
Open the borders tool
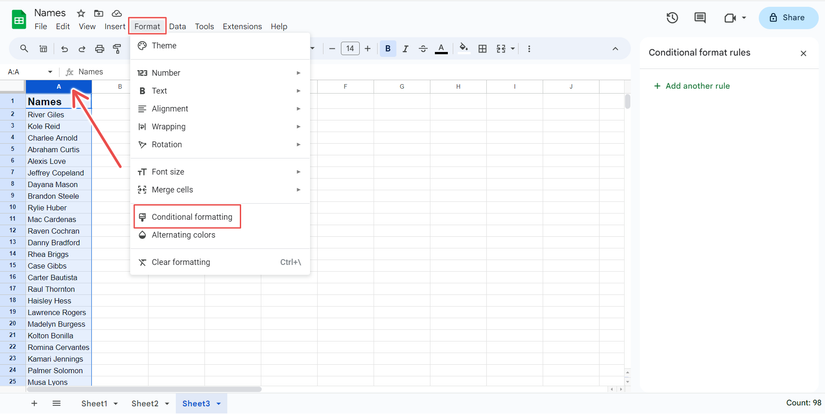482,49
